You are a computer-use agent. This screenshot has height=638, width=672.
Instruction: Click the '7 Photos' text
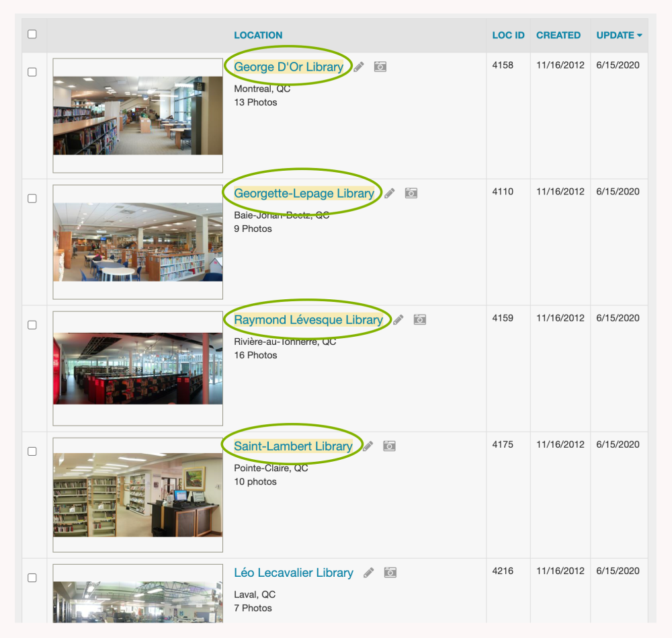click(253, 608)
